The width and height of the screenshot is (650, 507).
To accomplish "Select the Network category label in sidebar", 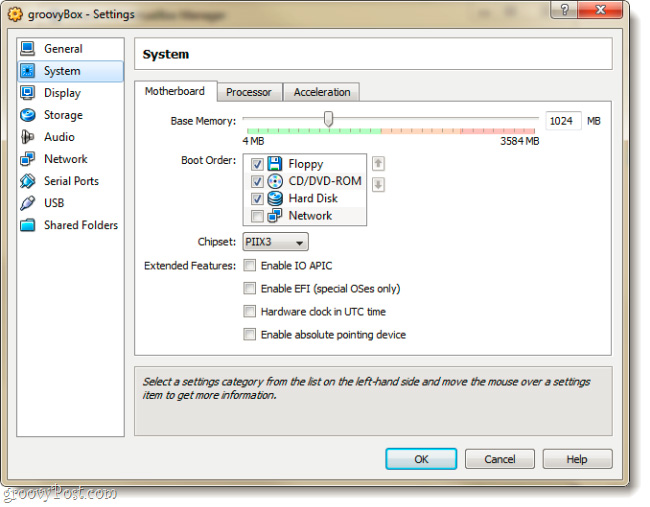I will click(x=66, y=159).
